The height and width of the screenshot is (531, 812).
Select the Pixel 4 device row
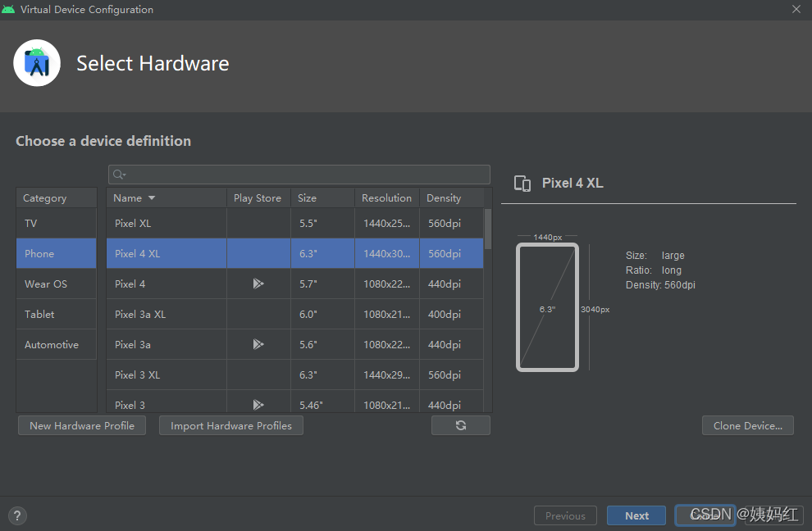tap(294, 284)
